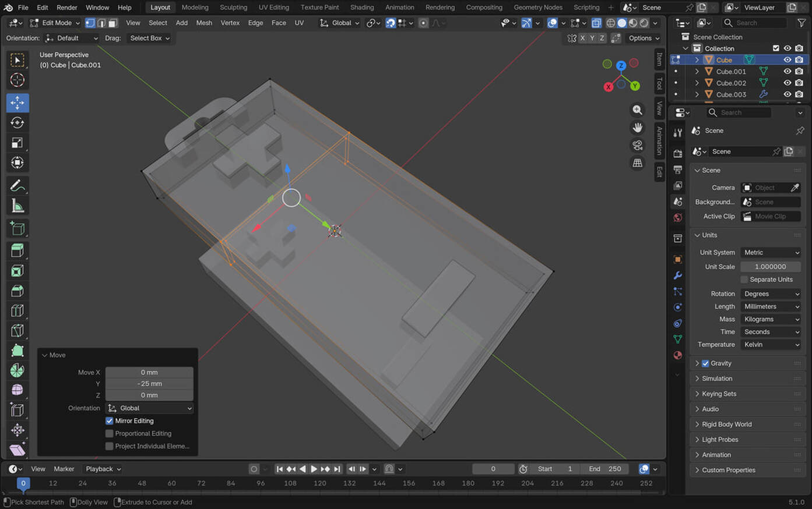Expand the Rigid Body World panel
This screenshot has width=812, height=509.
click(x=726, y=425)
